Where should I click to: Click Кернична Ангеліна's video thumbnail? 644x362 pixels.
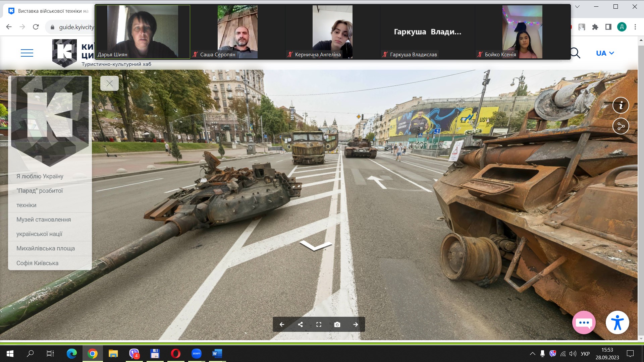coord(332,32)
